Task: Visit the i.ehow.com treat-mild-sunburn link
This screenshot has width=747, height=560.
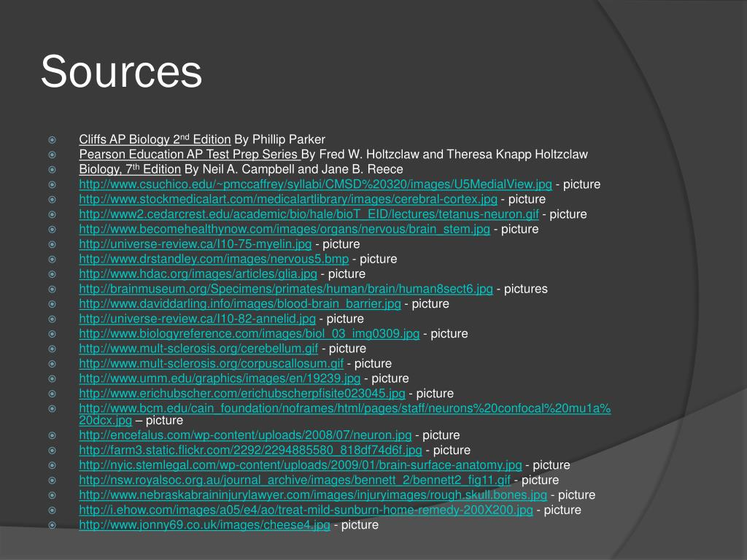Action: point(306,510)
